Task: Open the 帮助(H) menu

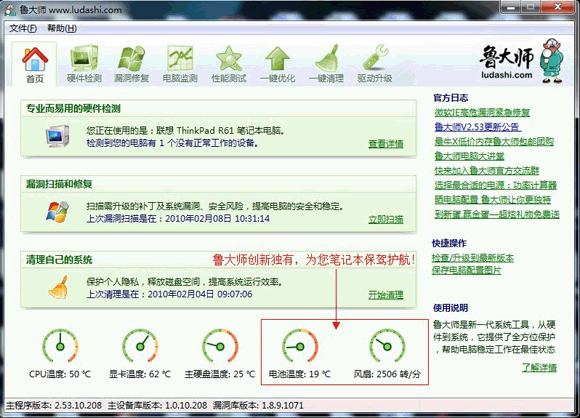Action: point(62,28)
